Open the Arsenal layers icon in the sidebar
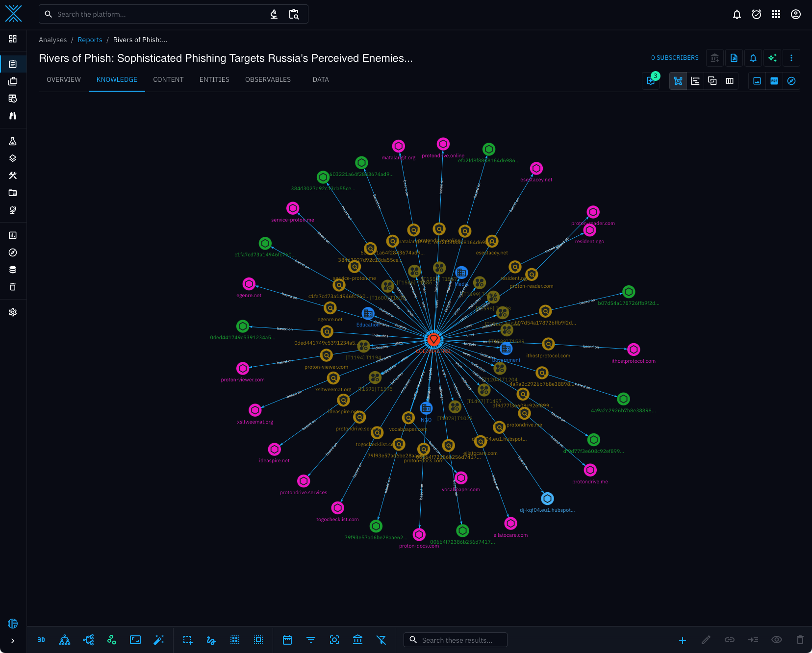The height and width of the screenshot is (653, 812). tap(13, 158)
